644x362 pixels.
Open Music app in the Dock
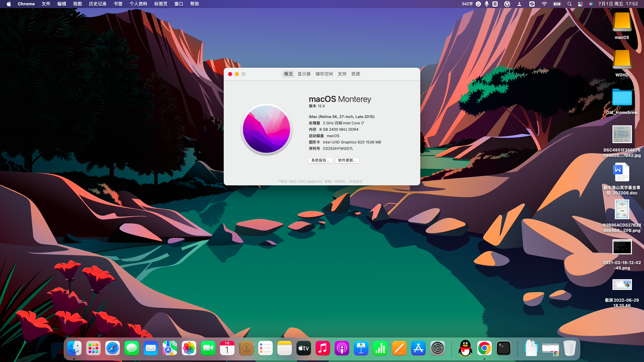click(x=323, y=348)
